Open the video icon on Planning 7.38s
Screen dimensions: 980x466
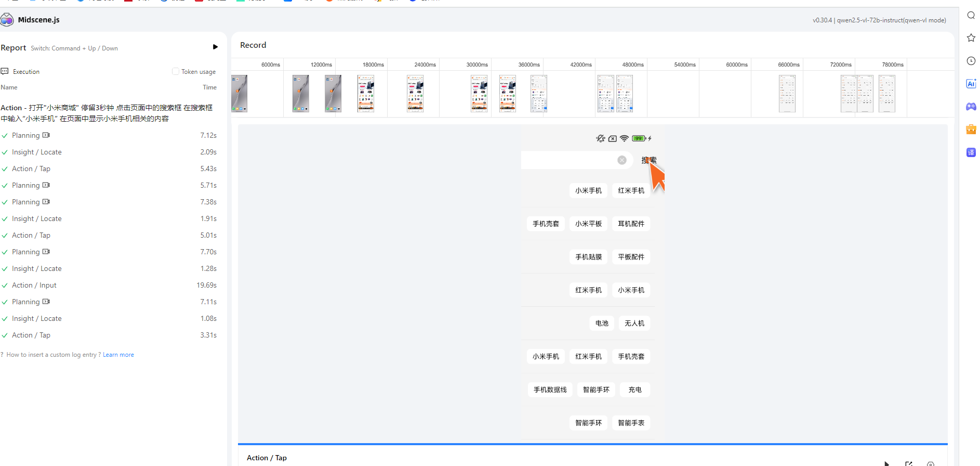click(x=46, y=202)
